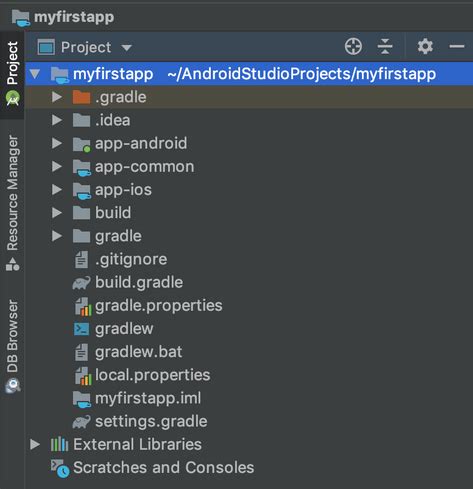Select the local.properties file name
Viewport: 473px width, 489px height.
(x=153, y=375)
